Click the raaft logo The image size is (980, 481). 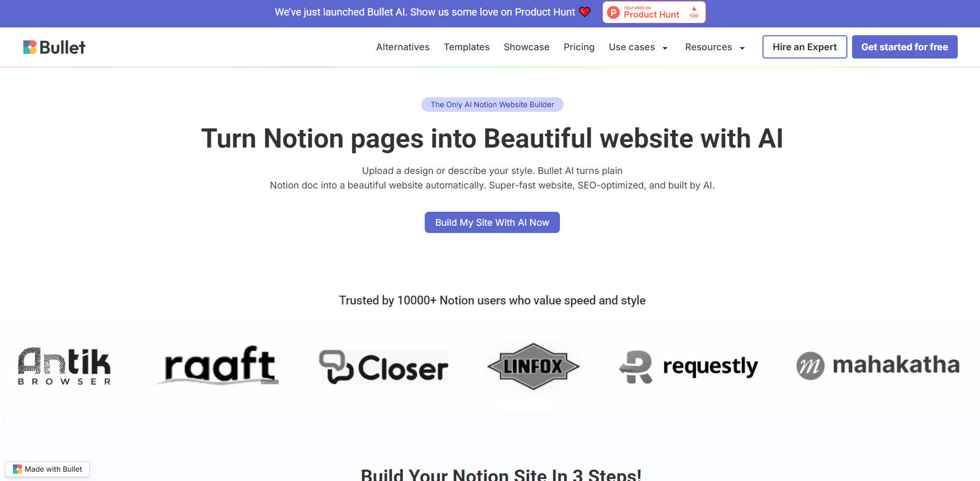(219, 366)
